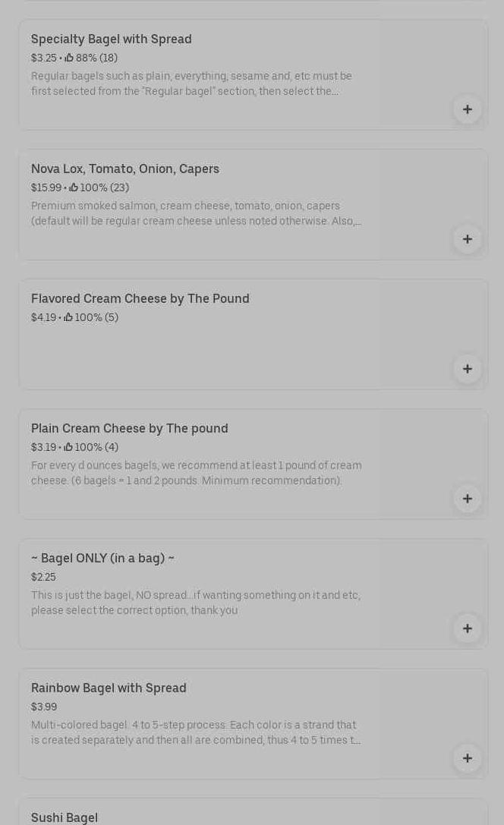This screenshot has width=504, height=825.
Task: Add Flavored Cream Cheese by The Pound
Action: 467,369
